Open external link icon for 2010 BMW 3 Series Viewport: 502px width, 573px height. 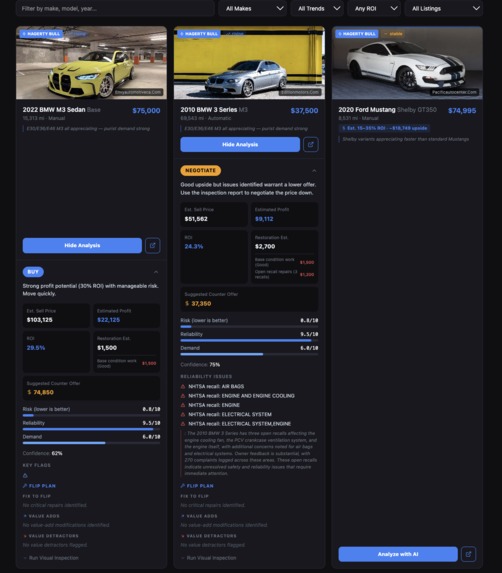pyautogui.click(x=311, y=144)
